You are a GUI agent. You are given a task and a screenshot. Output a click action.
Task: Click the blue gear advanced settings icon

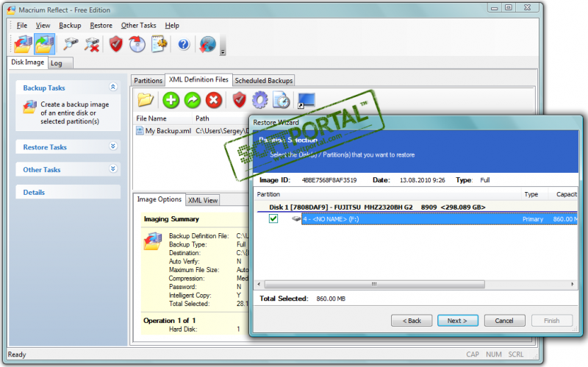(x=260, y=100)
